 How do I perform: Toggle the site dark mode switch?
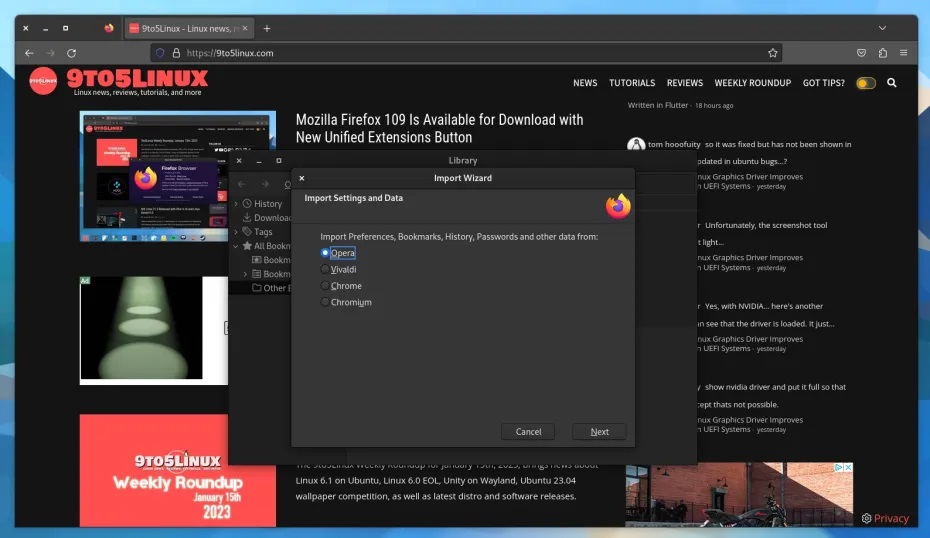tap(865, 83)
